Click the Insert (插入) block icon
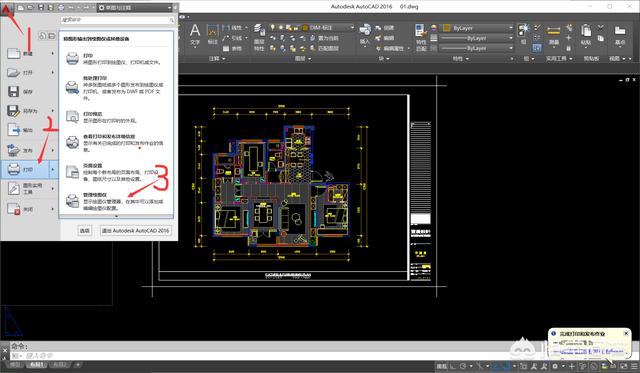 pos(364,34)
